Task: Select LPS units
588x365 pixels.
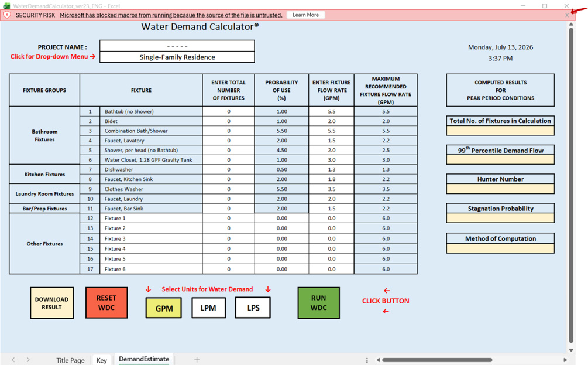Action: pyautogui.click(x=253, y=308)
